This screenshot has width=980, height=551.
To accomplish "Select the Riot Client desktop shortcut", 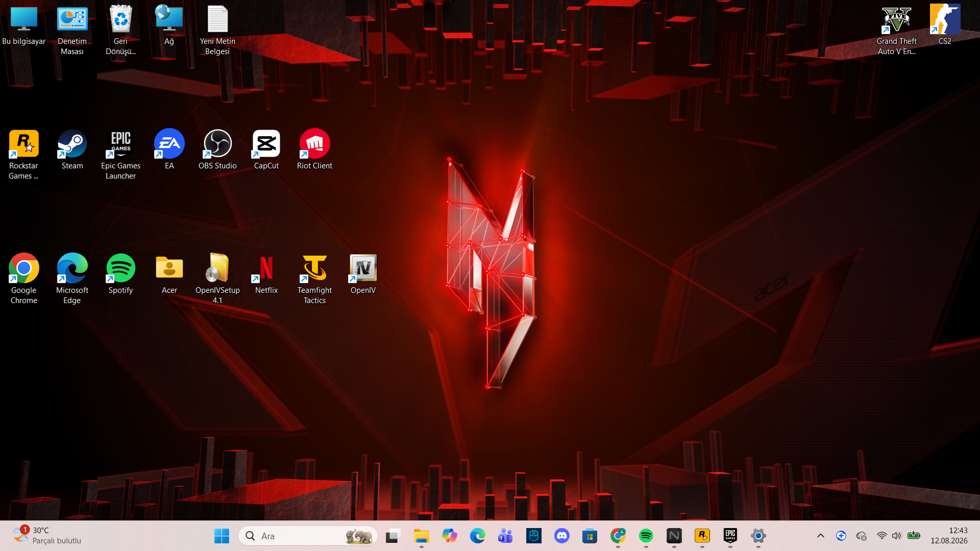I will (x=314, y=150).
